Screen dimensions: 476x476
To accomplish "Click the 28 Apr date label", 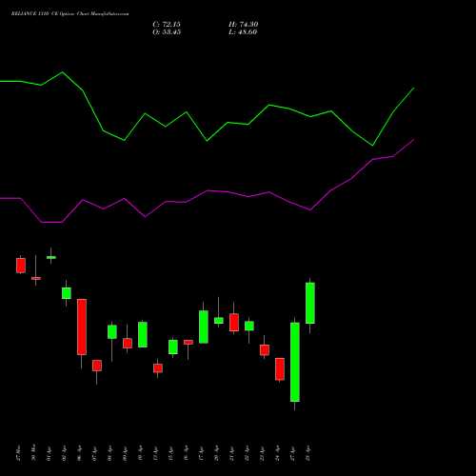I will coord(307,453).
